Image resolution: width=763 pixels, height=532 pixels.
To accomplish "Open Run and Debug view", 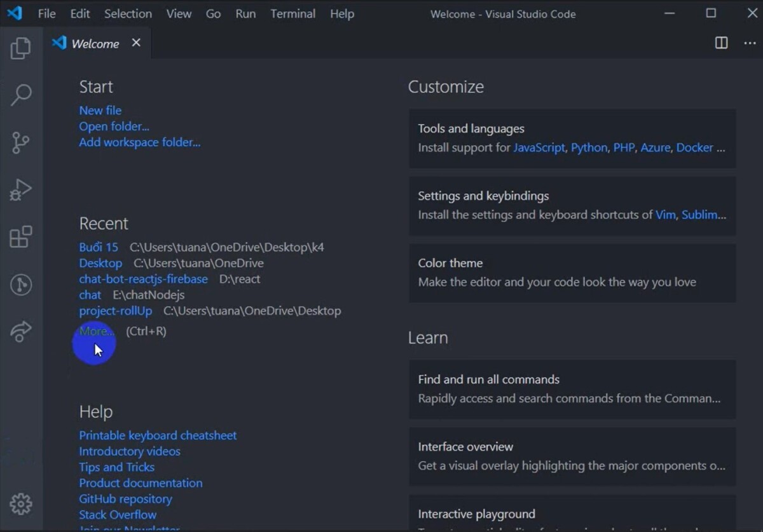I will click(x=21, y=189).
